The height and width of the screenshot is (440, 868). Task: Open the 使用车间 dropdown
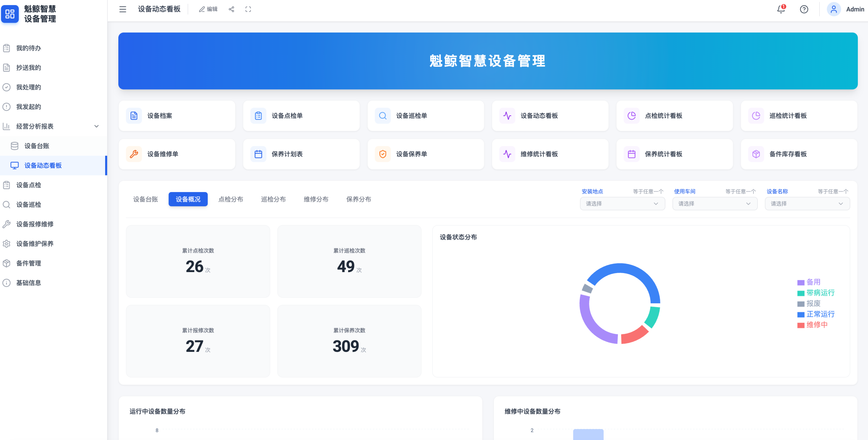(x=715, y=204)
